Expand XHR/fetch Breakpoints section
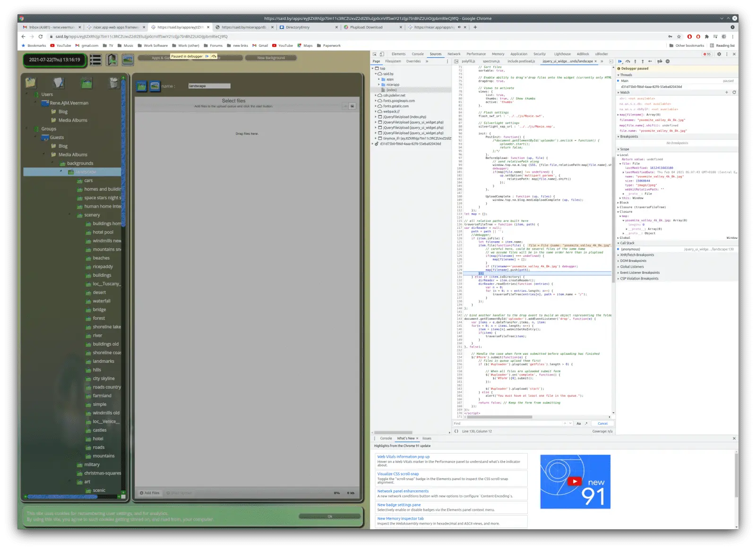 click(x=636, y=255)
